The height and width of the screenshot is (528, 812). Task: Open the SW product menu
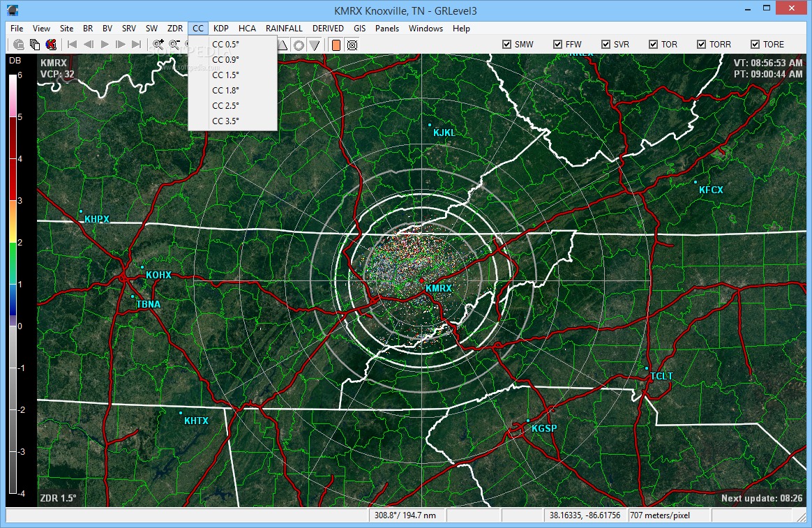click(152, 29)
